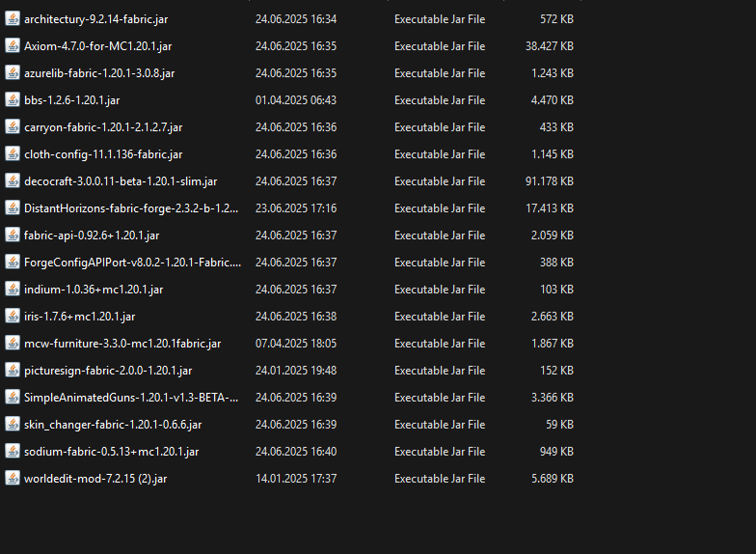Click the jar icon beside architectury-9.2.14-fabric.jar
The image size is (756, 554).
(13, 19)
